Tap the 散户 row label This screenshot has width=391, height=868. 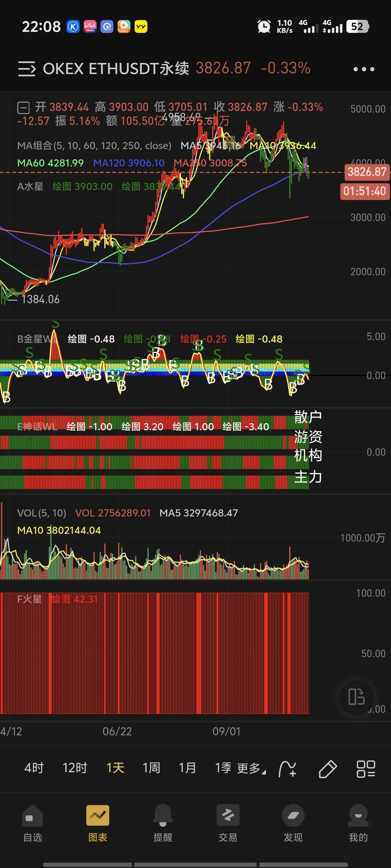point(308,417)
